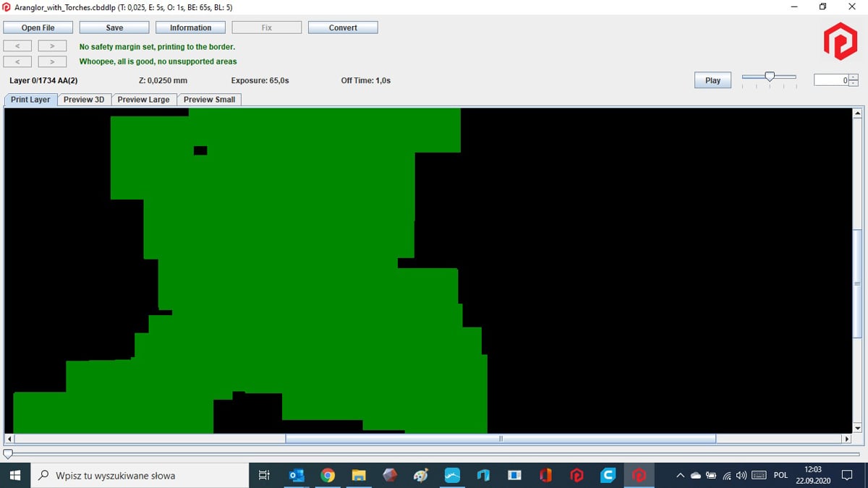Click the Open File button
The width and height of the screenshot is (868, 488).
pos(38,27)
